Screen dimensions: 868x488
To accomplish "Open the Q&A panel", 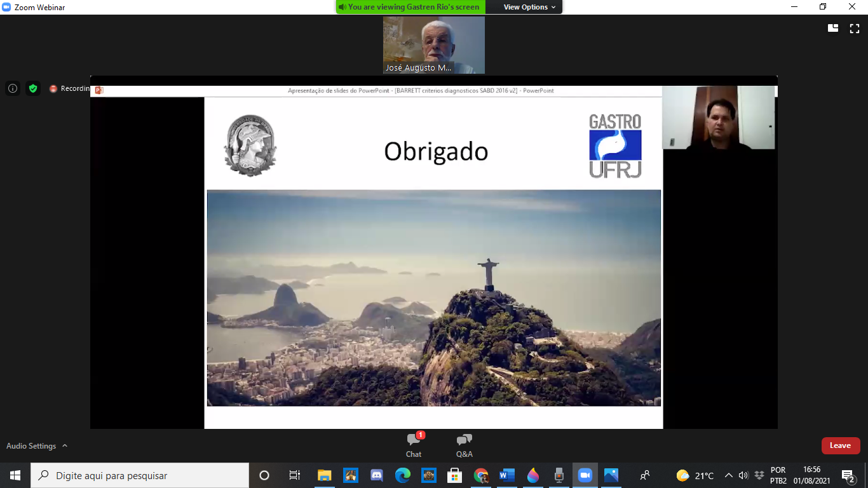I will (x=465, y=445).
